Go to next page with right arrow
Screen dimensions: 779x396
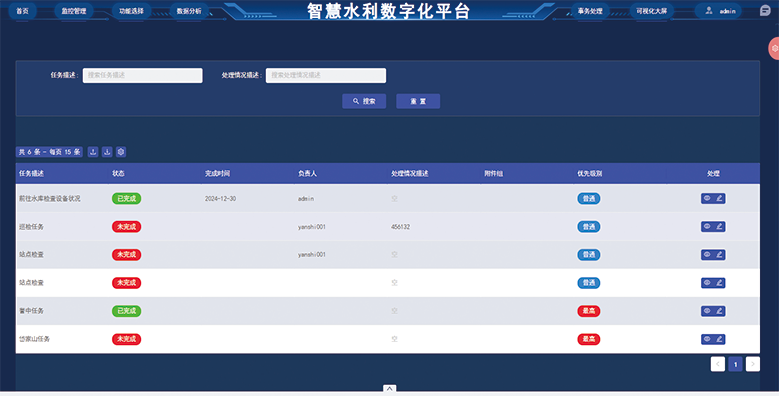pos(753,364)
